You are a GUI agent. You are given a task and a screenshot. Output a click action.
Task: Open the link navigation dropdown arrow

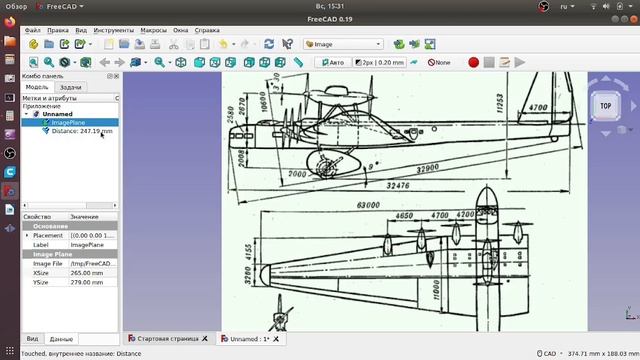click(x=146, y=62)
